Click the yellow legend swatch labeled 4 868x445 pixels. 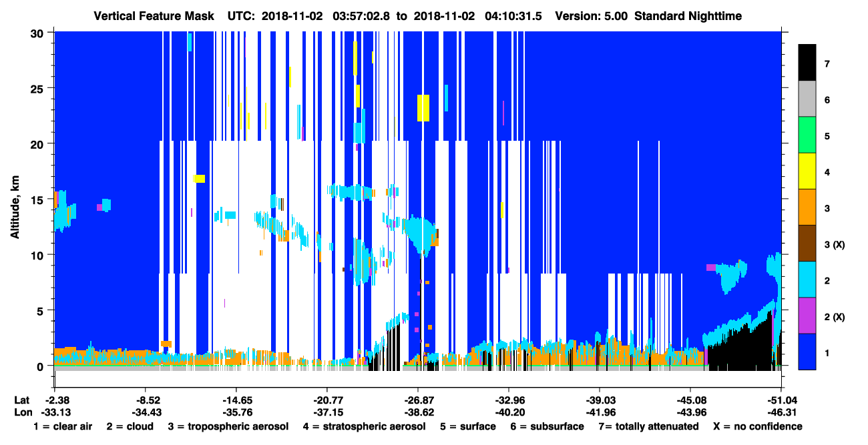tap(807, 171)
